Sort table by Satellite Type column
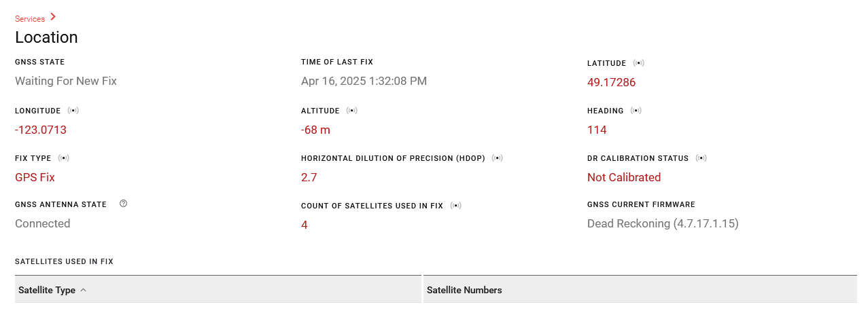The height and width of the screenshot is (315, 868). click(x=47, y=290)
